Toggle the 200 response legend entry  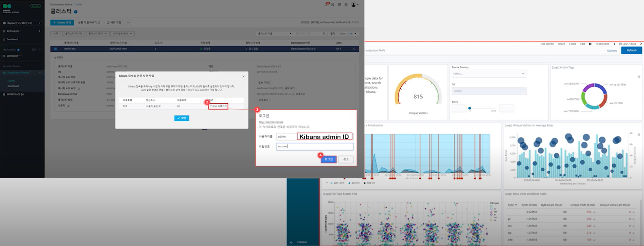(337, 183)
